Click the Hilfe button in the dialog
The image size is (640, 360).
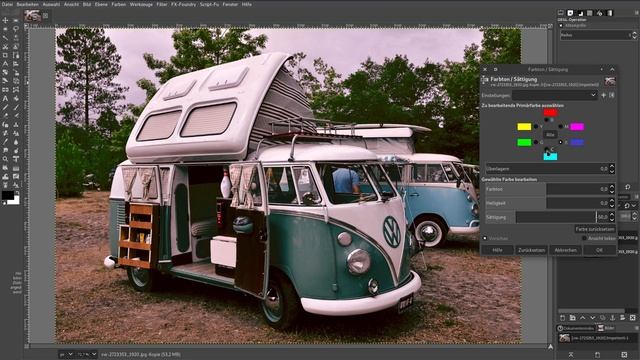coord(497,250)
